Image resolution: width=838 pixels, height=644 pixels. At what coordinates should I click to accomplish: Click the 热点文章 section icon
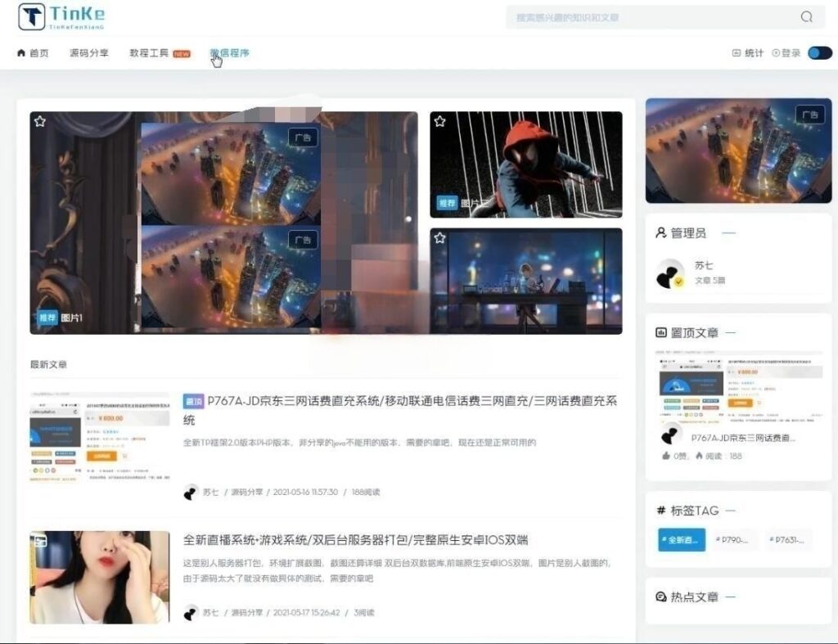coord(661,597)
